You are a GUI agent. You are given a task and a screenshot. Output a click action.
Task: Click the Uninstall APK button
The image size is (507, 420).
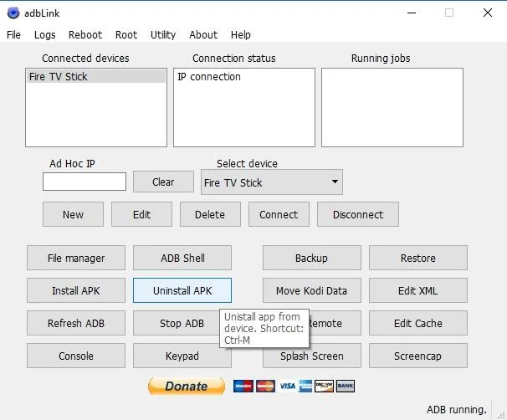pyautogui.click(x=182, y=290)
